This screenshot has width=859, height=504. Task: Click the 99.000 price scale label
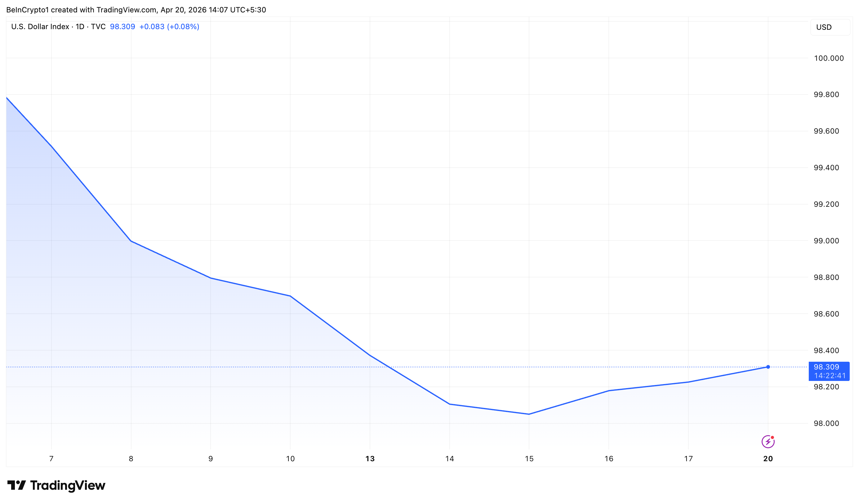click(x=826, y=241)
